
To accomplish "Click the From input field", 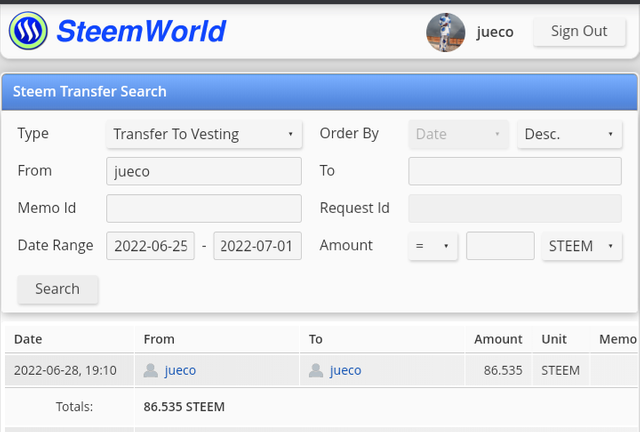I will coord(203,171).
